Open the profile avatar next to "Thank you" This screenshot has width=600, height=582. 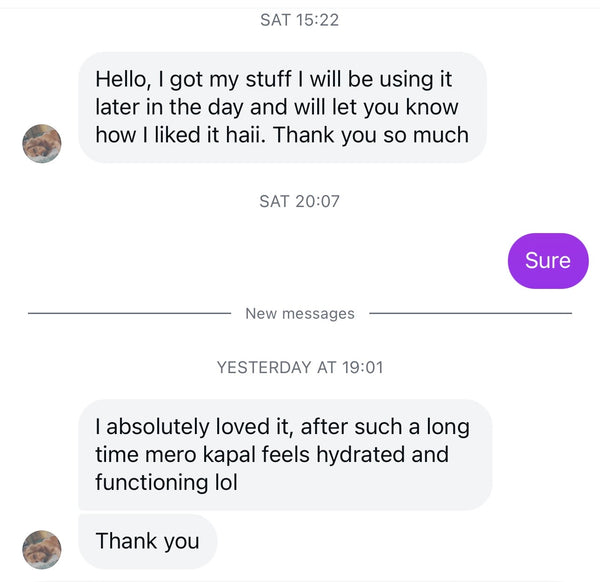coord(42,549)
